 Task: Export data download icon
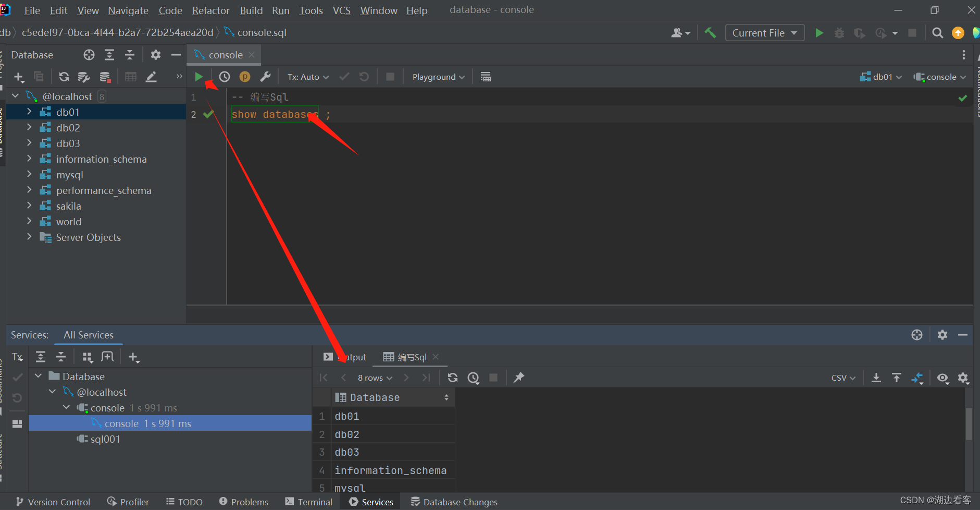point(876,378)
